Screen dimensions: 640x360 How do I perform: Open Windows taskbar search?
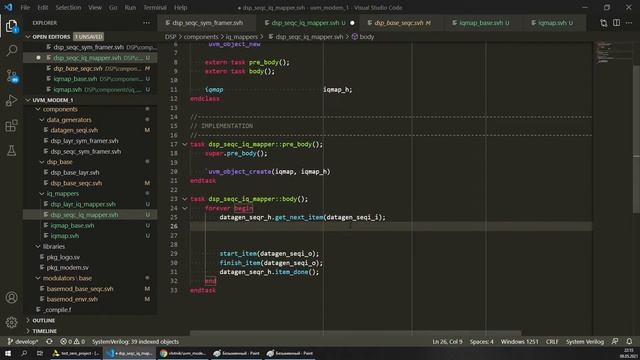click(24, 353)
